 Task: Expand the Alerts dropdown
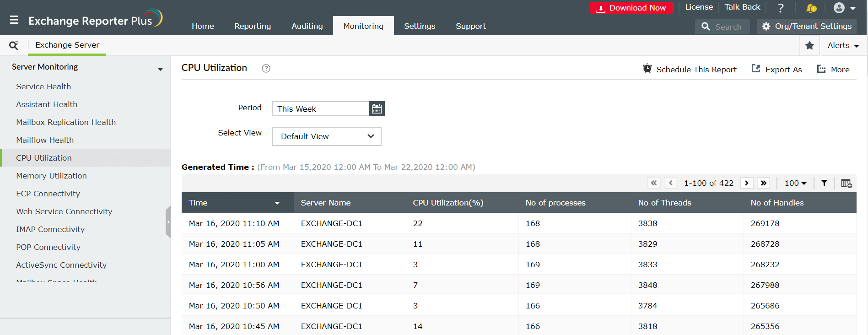843,45
